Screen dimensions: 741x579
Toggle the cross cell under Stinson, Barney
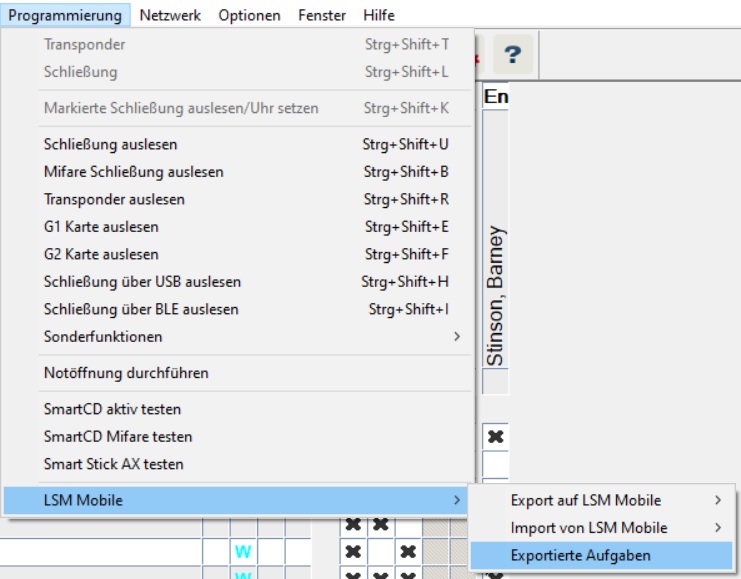pos(495,437)
